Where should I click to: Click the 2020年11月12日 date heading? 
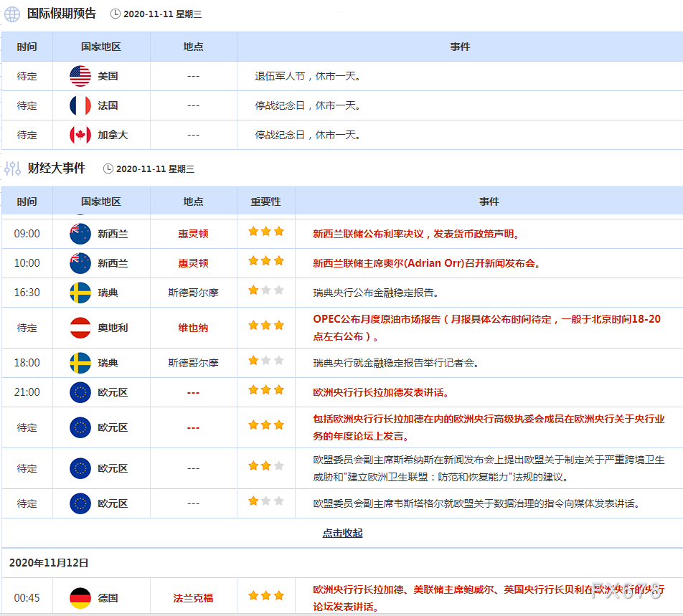[x=49, y=563]
